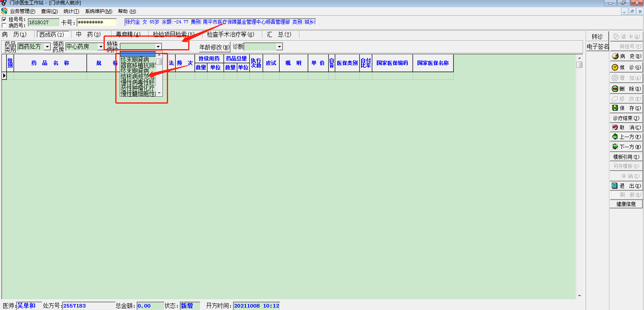Click the 候诊 (G) clock icon button
This screenshot has width=644, height=310.
pyautogui.click(x=626, y=67)
